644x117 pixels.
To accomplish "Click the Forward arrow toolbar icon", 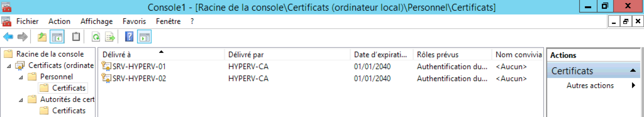I will pos(22,37).
